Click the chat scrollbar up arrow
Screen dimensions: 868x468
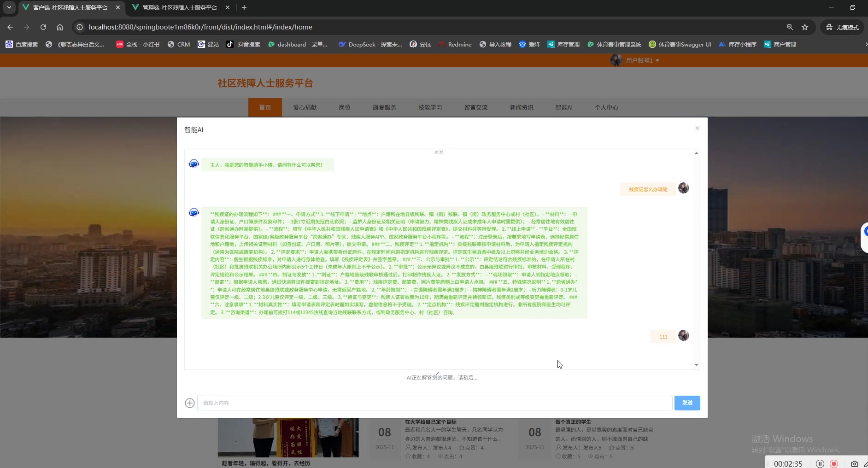click(696, 153)
